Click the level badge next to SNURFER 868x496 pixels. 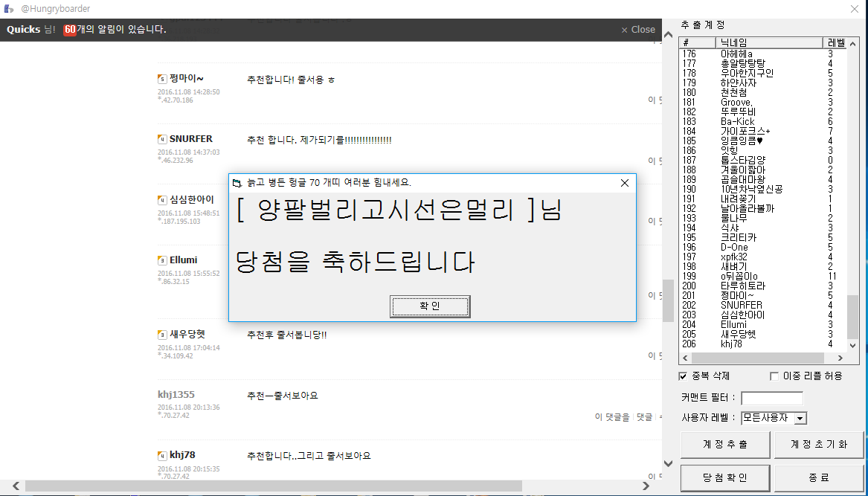point(162,139)
